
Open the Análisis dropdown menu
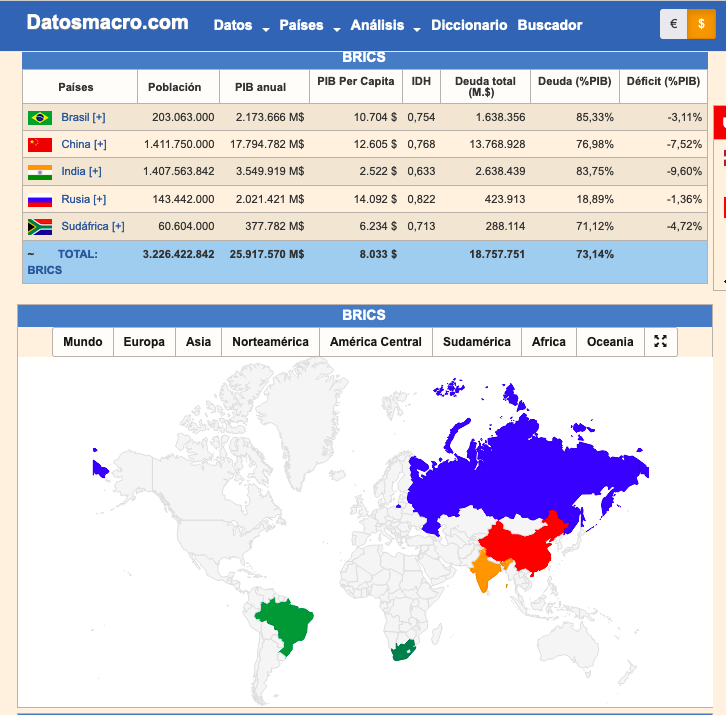tap(385, 25)
